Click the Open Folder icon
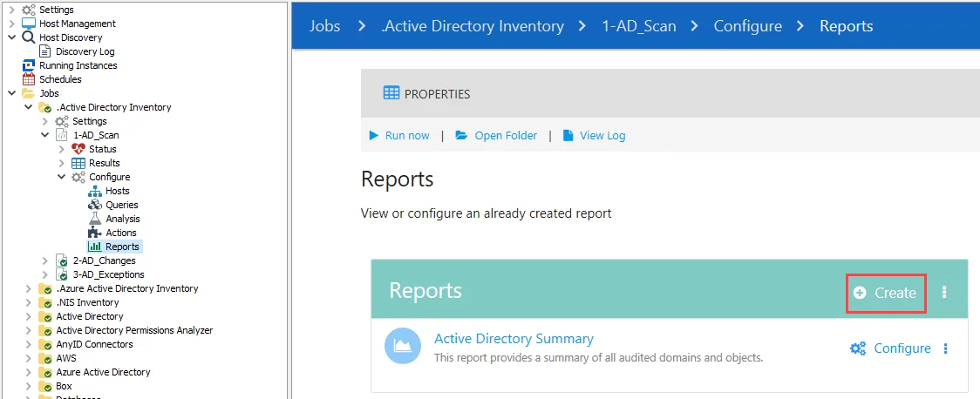980x399 pixels. 461,136
